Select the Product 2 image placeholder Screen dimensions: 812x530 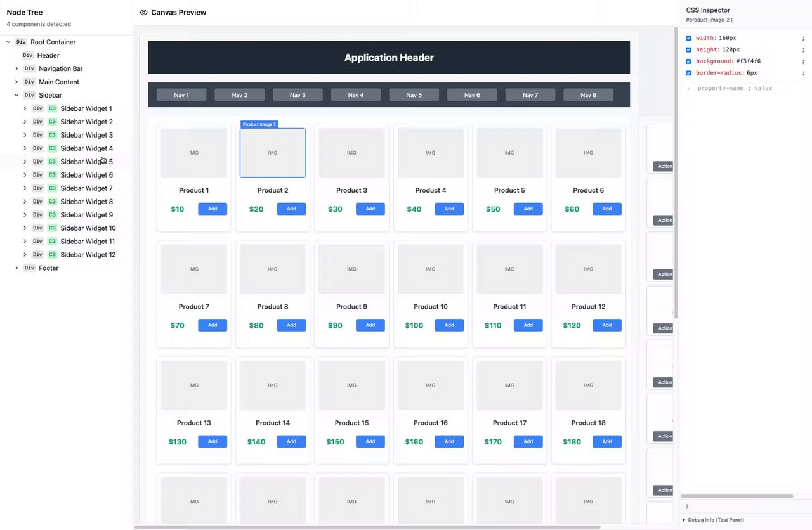pyautogui.click(x=273, y=153)
